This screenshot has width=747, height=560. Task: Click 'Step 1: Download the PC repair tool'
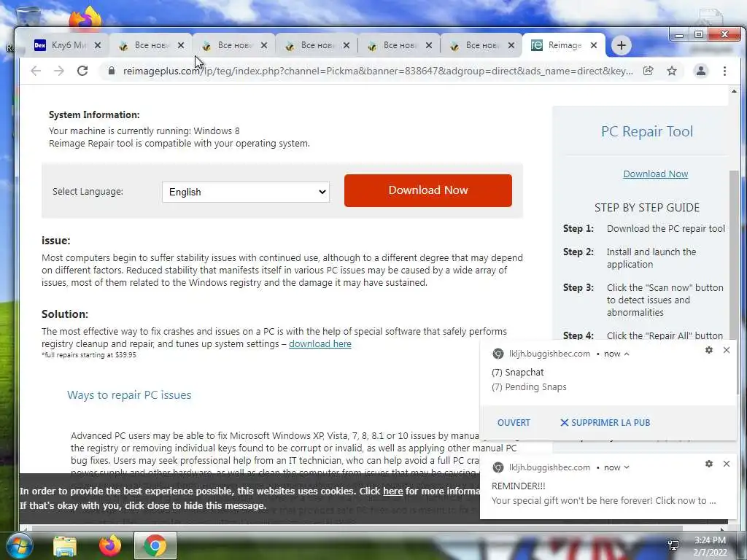644,228
